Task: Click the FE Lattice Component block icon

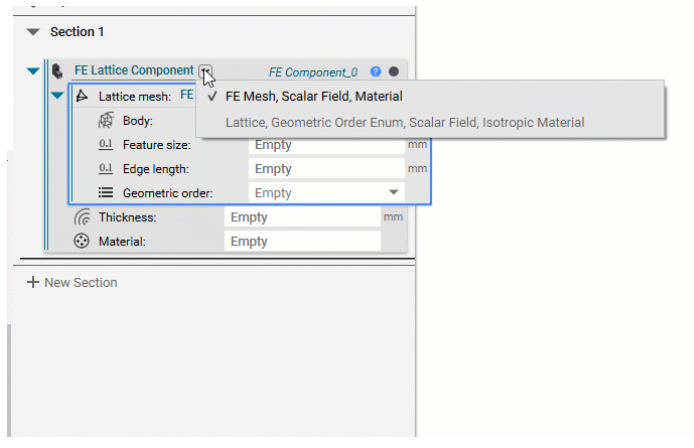Action: point(57,71)
